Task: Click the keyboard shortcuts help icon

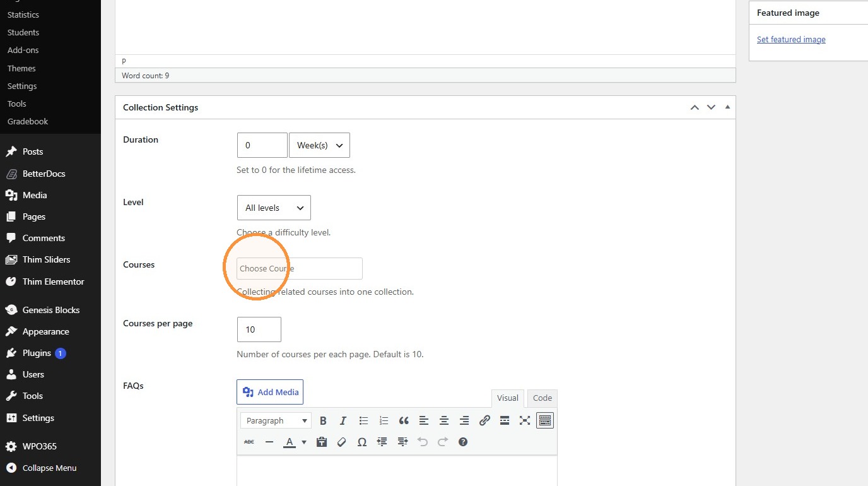Action: click(x=463, y=442)
